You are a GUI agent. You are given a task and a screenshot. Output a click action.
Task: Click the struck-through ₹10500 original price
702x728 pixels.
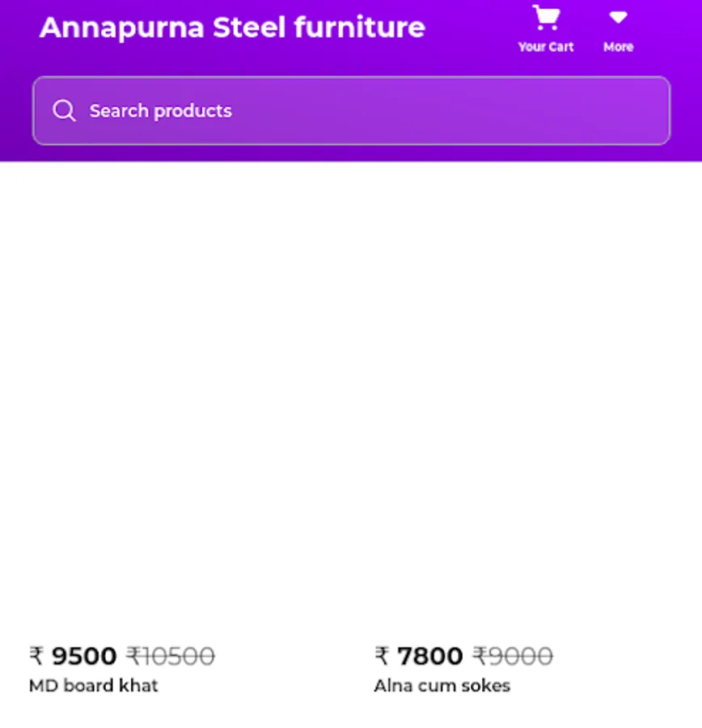(171, 656)
